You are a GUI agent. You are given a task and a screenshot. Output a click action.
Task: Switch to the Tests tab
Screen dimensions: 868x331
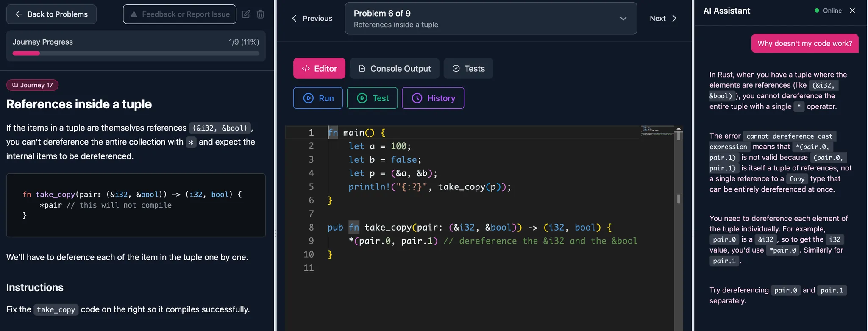click(468, 68)
